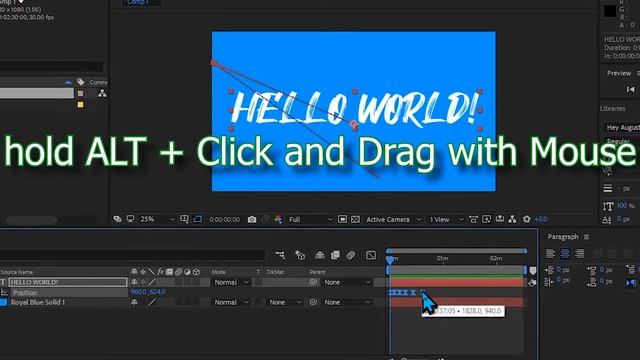Open the composition flowchart from viewer bar
The width and height of the screenshot is (640, 360).
pyautogui.click(x=512, y=219)
